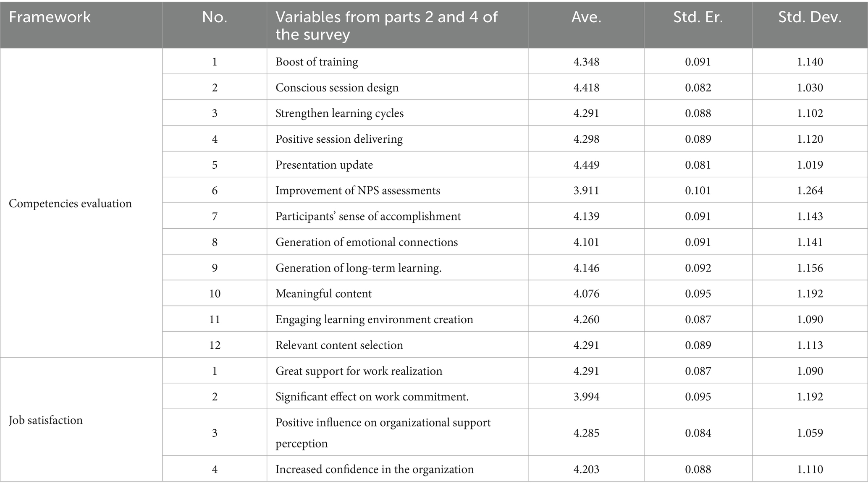Screen dimensions: 868x489
Task: Click the Std. Er. column header
Action: (698, 17)
